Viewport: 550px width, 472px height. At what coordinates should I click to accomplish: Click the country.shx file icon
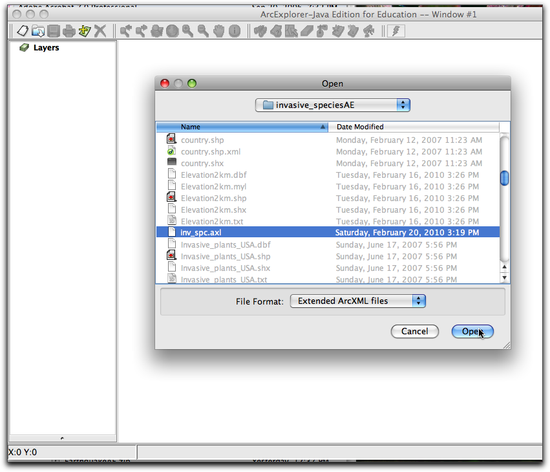pyautogui.click(x=172, y=162)
